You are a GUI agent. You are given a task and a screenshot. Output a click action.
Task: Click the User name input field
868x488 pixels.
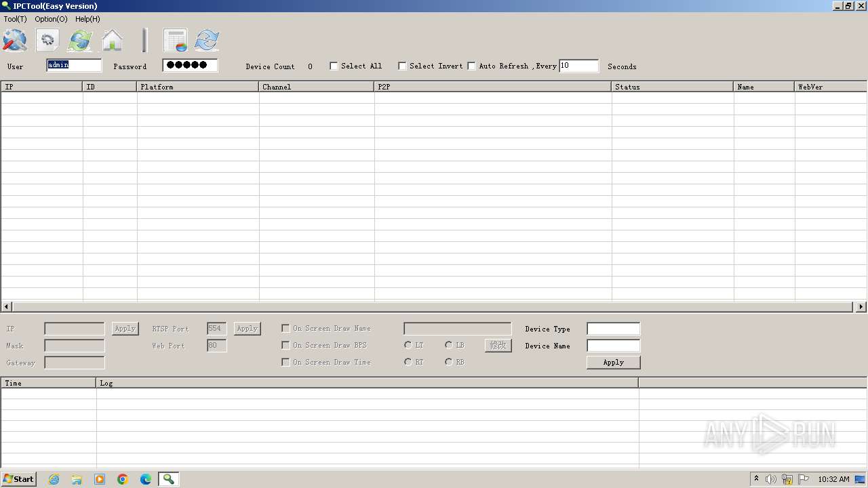coord(75,65)
